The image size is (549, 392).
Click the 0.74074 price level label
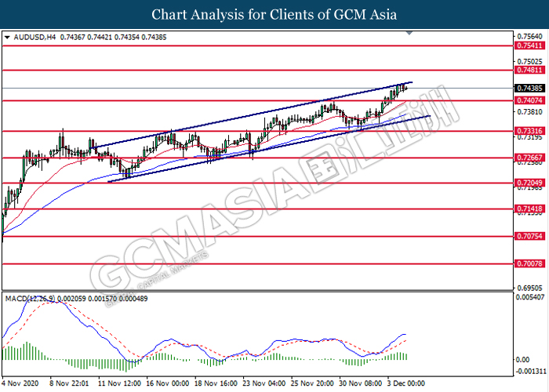coord(529,101)
